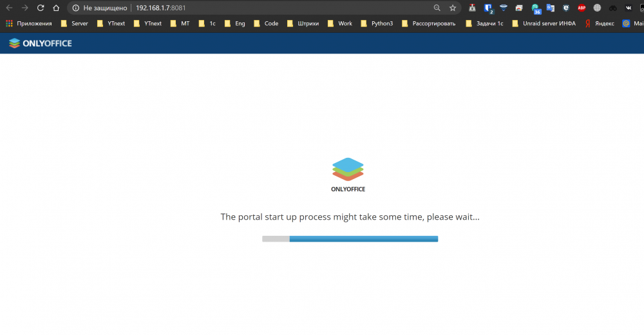Open the blue tornado-shaped extension icon
Viewport: 644px width, 335px height.
(504, 8)
